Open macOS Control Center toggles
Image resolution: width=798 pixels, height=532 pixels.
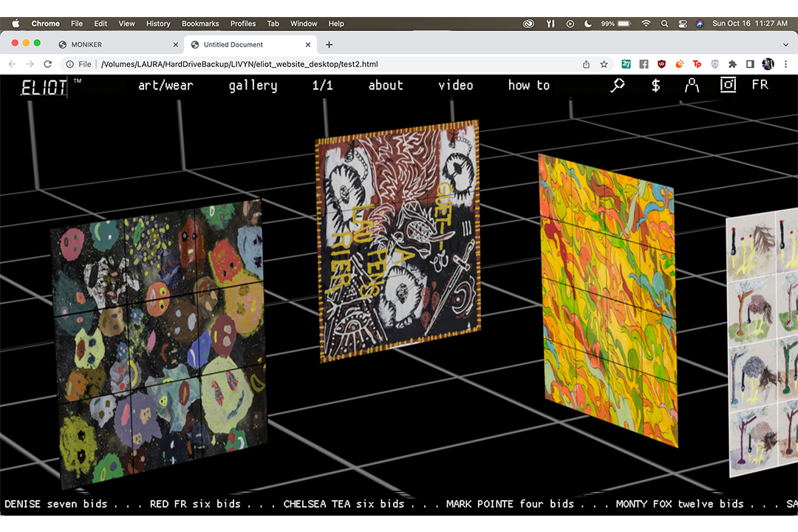coord(682,24)
